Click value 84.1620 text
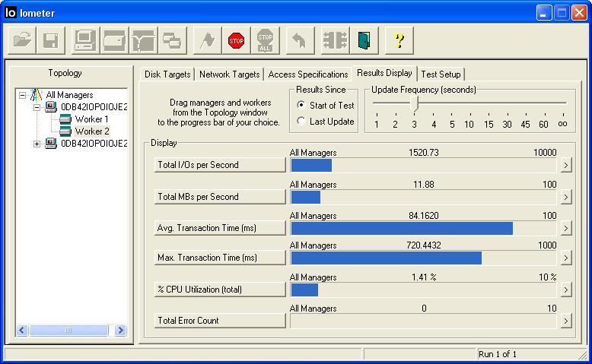Viewport: 592px width, 364px height. [x=424, y=215]
